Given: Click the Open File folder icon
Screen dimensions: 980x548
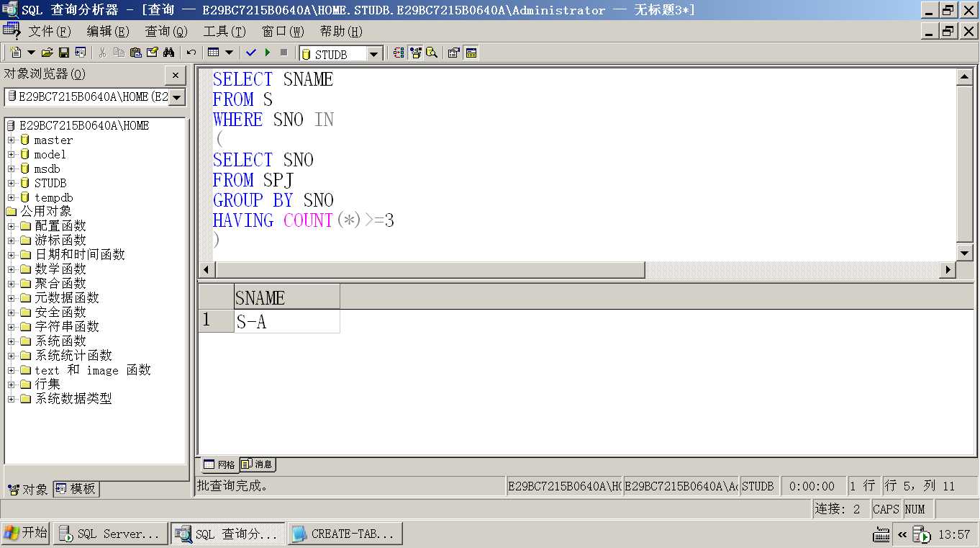Looking at the screenshot, I should coord(47,53).
